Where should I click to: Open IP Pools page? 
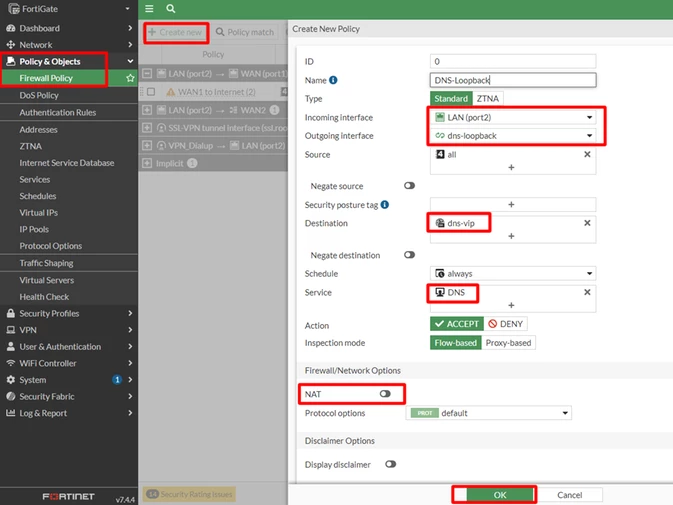(x=34, y=230)
